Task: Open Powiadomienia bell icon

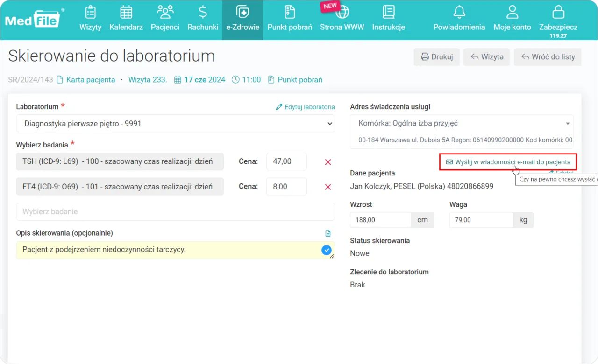Action: [x=459, y=19]
